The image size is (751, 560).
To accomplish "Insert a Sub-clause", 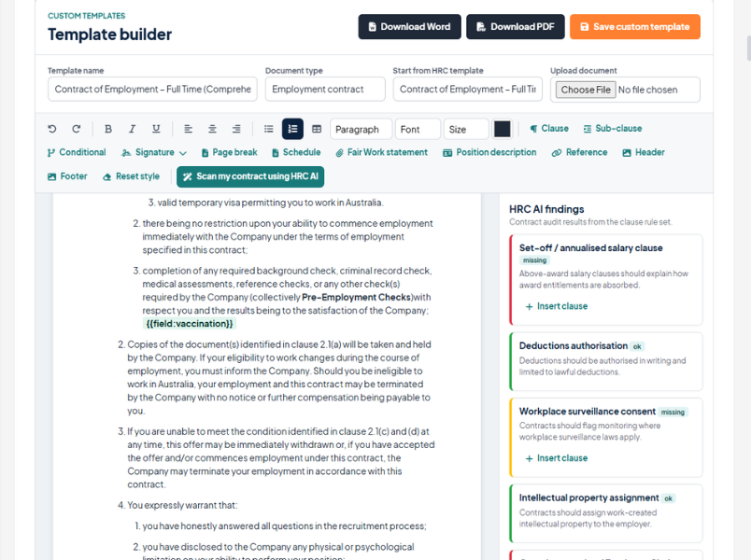I will [x=613, y=128].
